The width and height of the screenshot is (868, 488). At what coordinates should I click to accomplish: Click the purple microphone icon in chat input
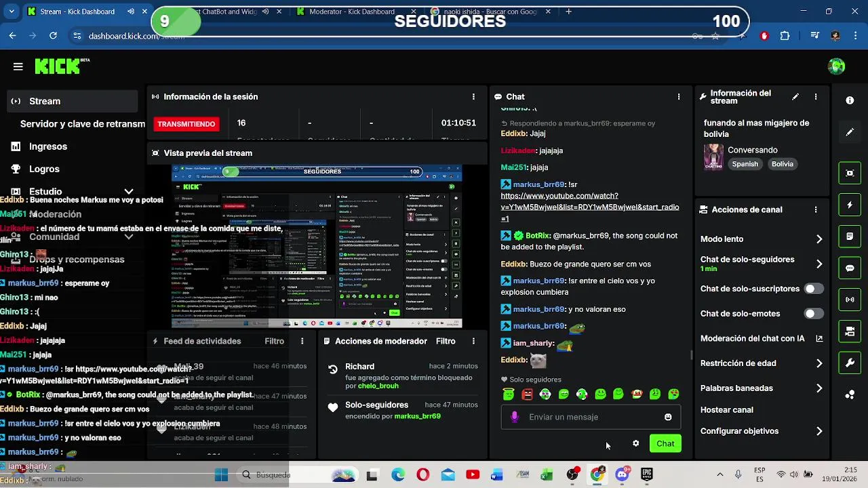(x=515, y=417)
